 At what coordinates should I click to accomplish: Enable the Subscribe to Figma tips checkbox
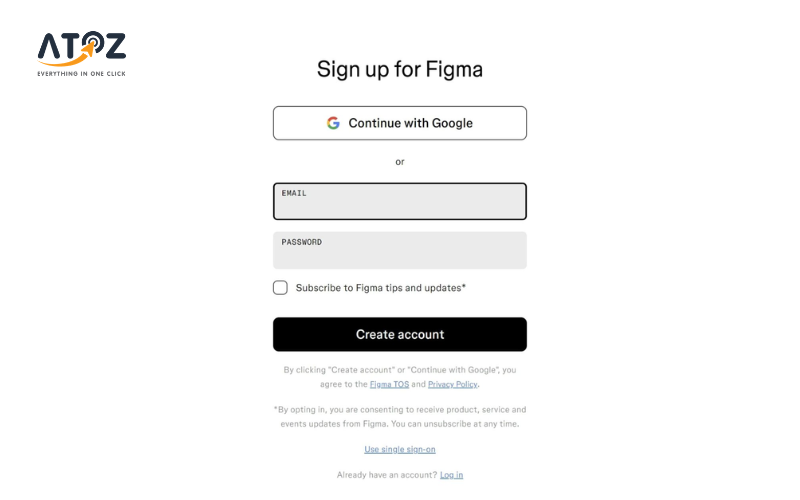pos(280,288)
